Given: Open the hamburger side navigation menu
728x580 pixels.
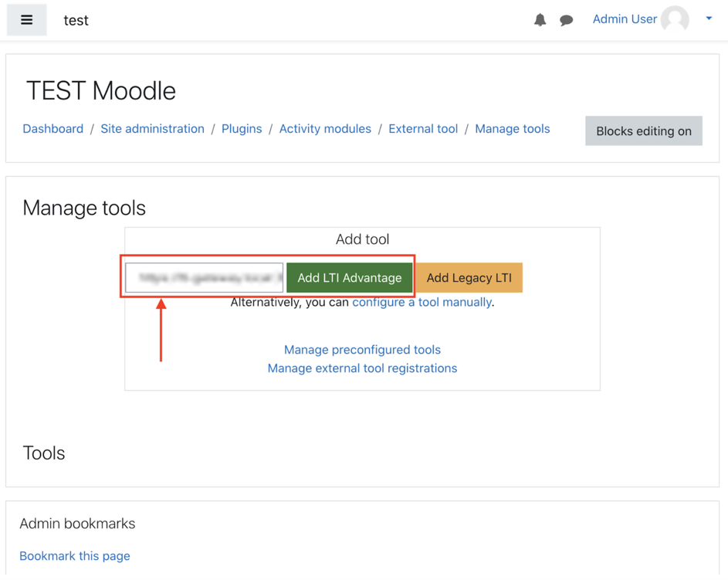Looking at the screenshot, I should pyautogui.click(x=26, y=20).
